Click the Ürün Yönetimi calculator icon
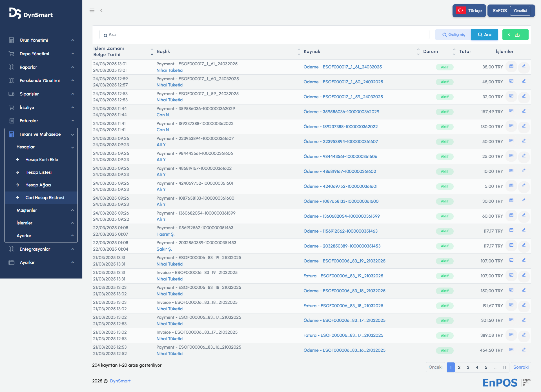The height and width of the screenshot is (392, 541). click(12, 40)
